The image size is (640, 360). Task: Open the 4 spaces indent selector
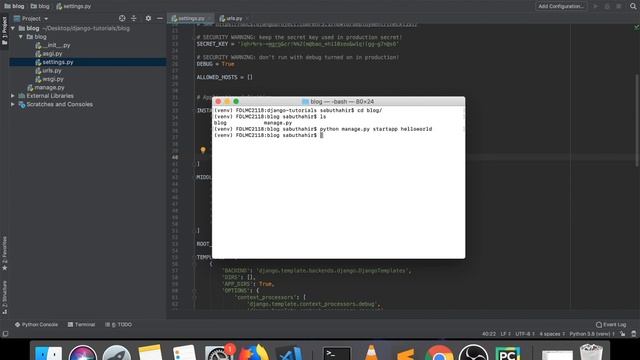tap(552, 334)
